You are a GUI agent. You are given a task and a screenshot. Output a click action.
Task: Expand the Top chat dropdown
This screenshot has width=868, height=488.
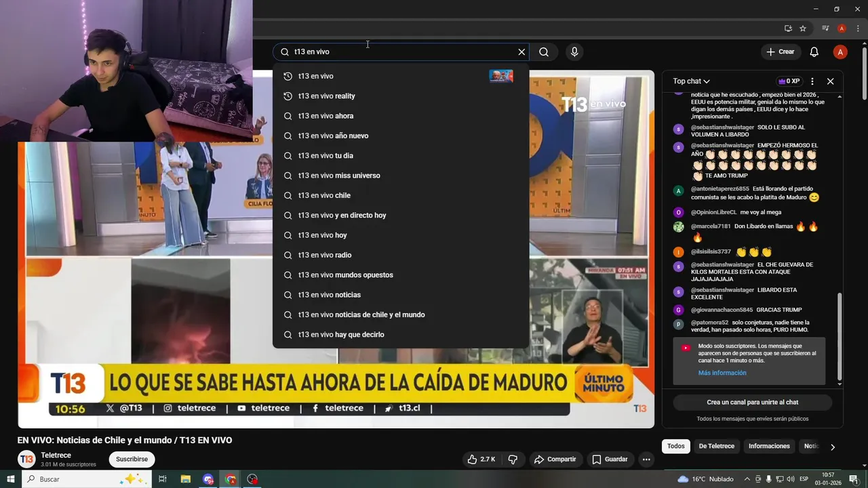coord(691,81)
